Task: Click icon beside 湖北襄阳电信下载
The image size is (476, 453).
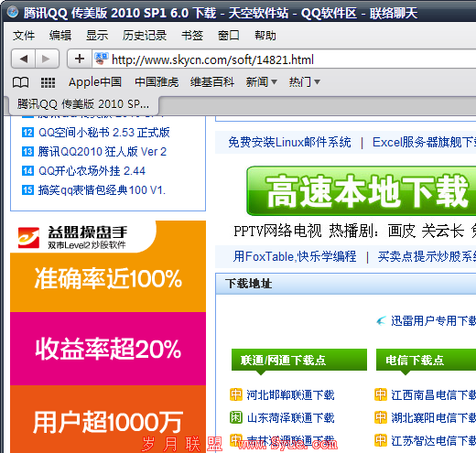Action: [381, 417]
